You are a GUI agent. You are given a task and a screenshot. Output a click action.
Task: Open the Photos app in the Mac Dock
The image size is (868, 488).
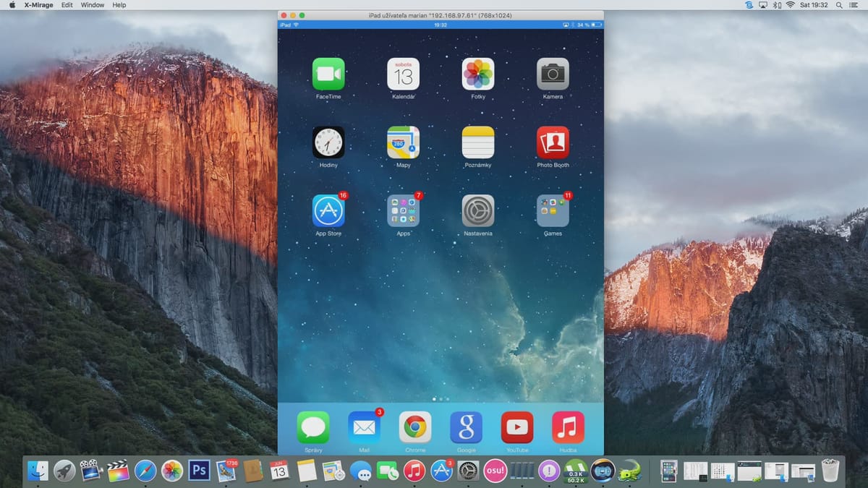[x=172, y=471]
